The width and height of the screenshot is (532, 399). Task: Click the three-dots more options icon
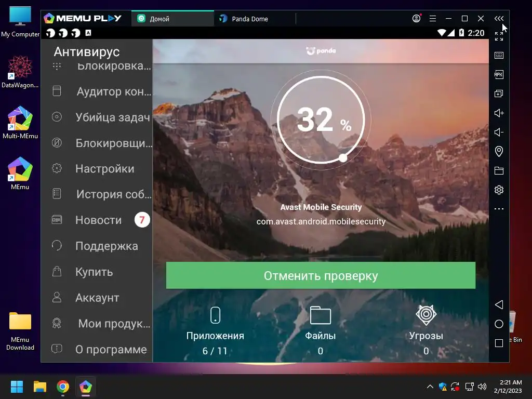[x=499, y=209]
